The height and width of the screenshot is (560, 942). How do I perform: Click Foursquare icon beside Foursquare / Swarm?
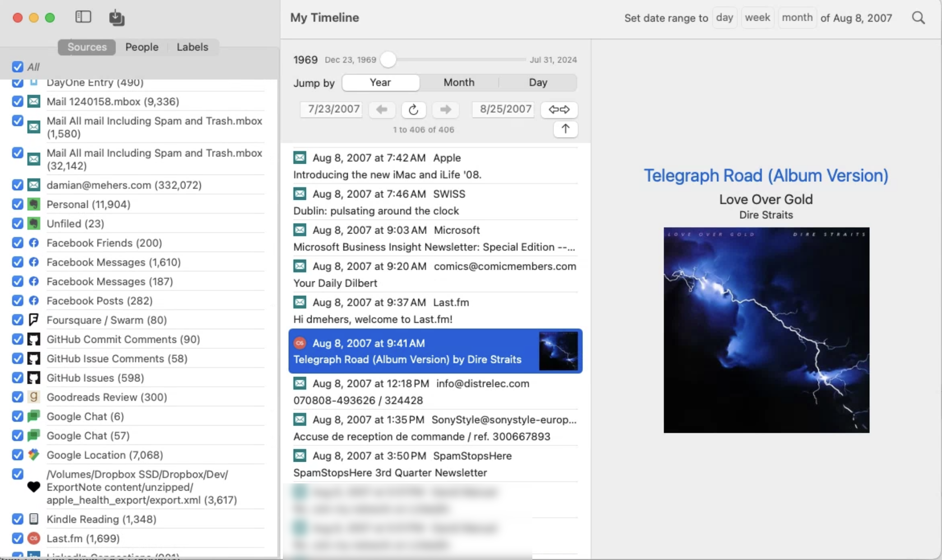[34, 320]
